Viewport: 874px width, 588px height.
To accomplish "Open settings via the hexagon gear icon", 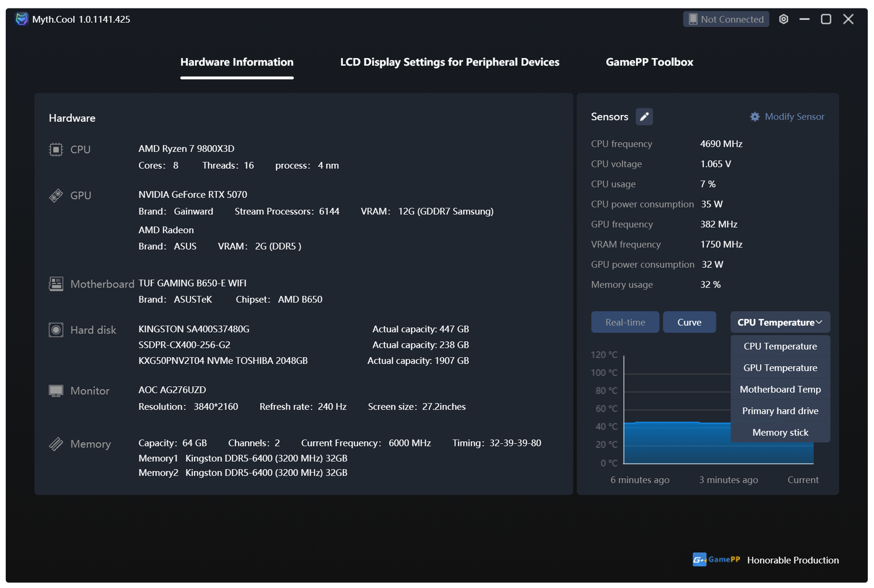I will click(x=784, y=19).
